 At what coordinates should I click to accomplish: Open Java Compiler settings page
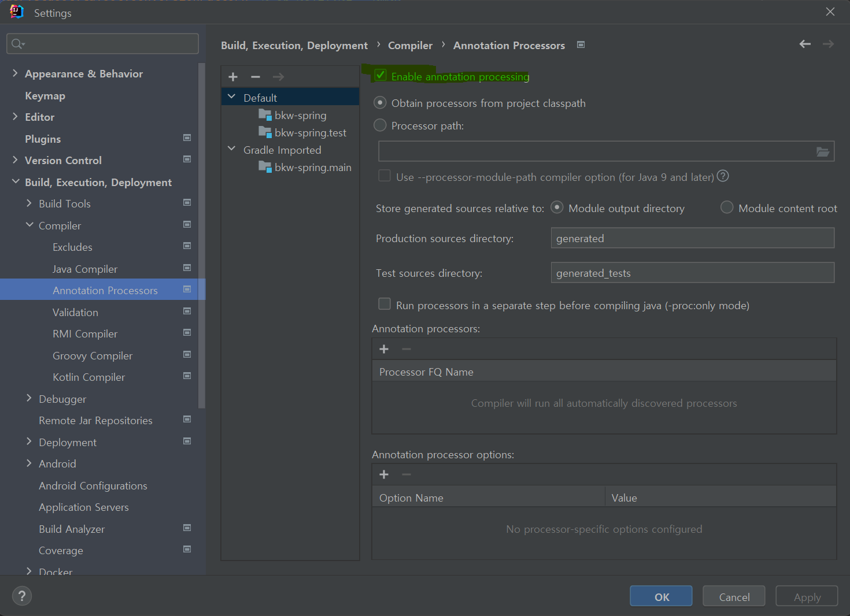click(85, 269)
